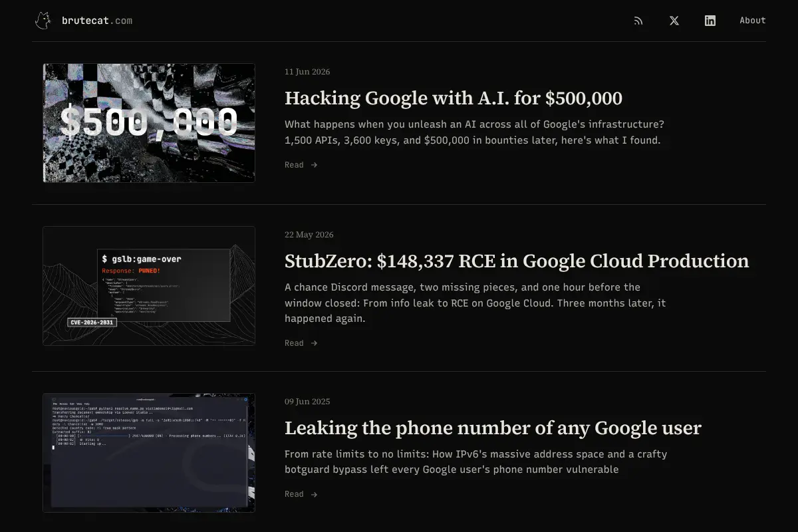Open 'Leaking the phone number' article title
The width and height of the screenshot is (798, 532).
493,428
